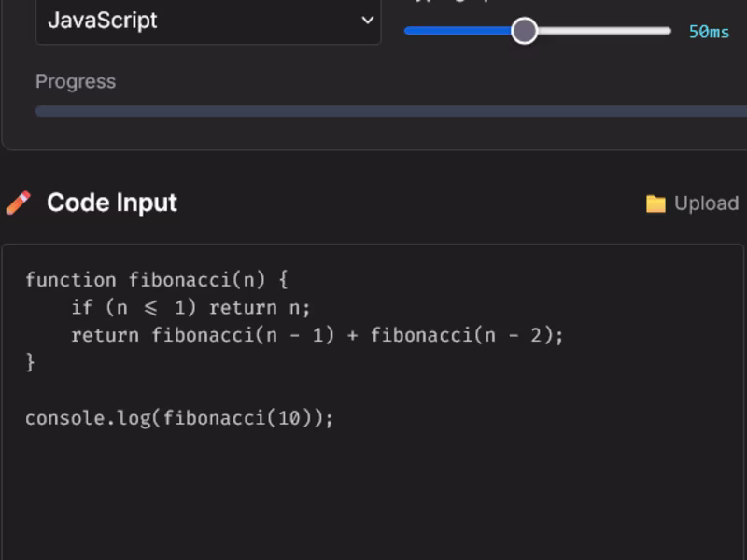The image size is (747, 560).
Task: Click the Progress bar fill
Action: coord(373,111)
